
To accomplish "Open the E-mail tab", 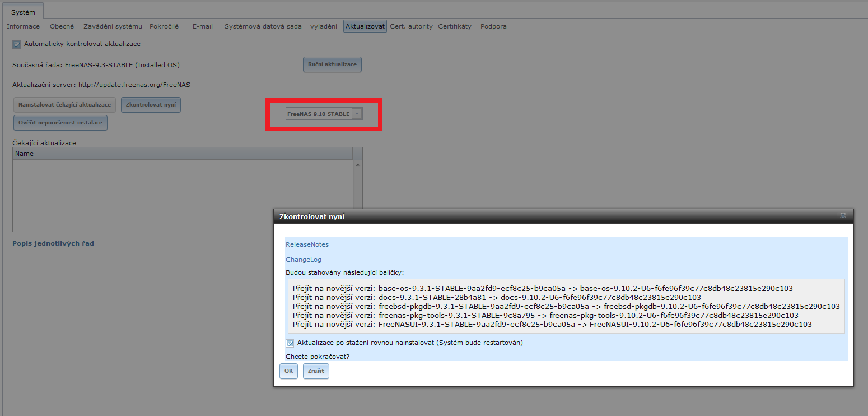I will (203, 26).
